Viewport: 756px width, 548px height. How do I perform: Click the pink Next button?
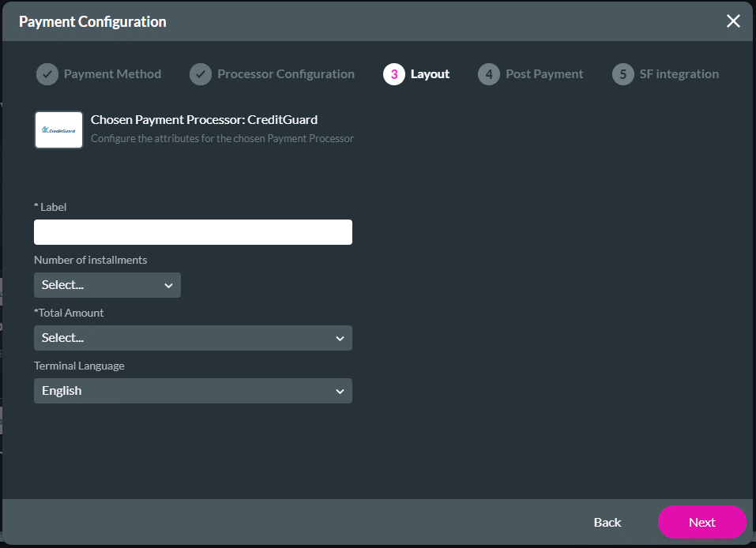701,522
